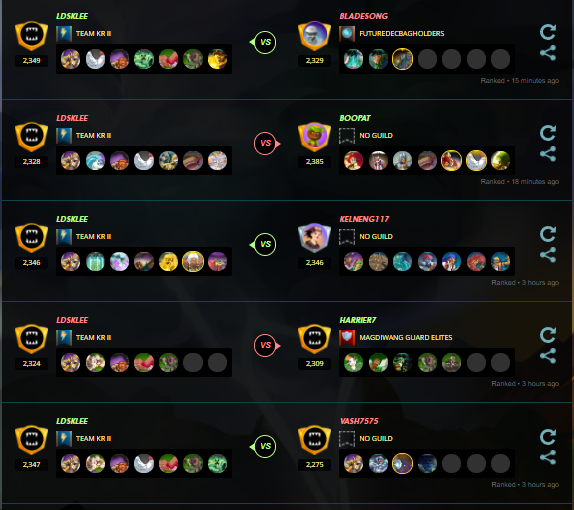Click the VS badge for VASH7575 battle
This screenshot has width=574, height=510.
pyautogui.click(x=264, y=446)
